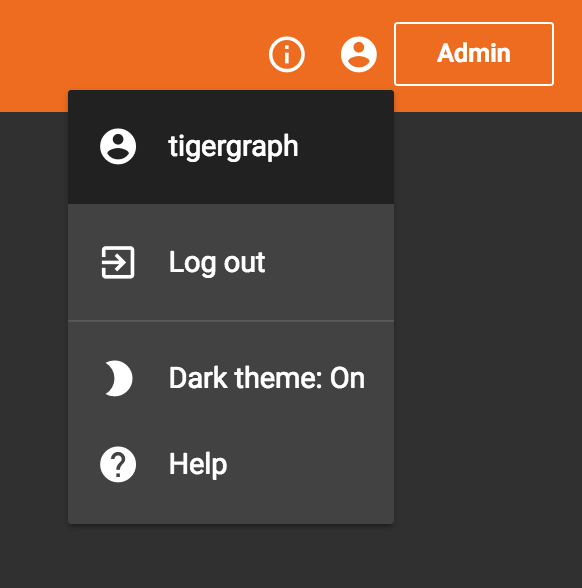Open the question mark Help icon
Image resolution: width=582 pixels, height=588 pixels.
pos(118,464)
